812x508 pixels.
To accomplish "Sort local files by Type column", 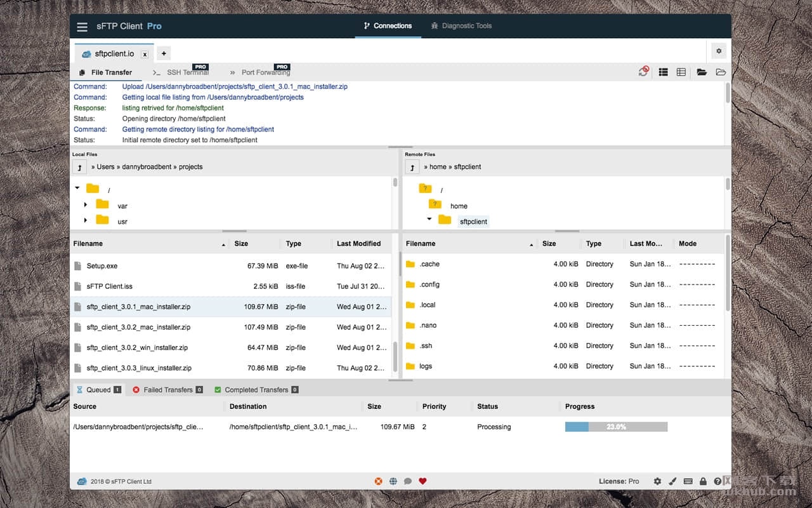I will pyautogui.click(x=294, y=244).
